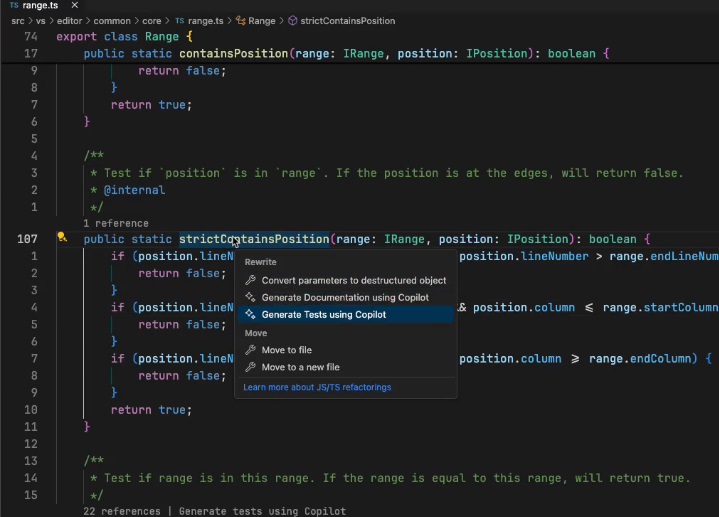Open the 1 reference code lens

[116, 223]
